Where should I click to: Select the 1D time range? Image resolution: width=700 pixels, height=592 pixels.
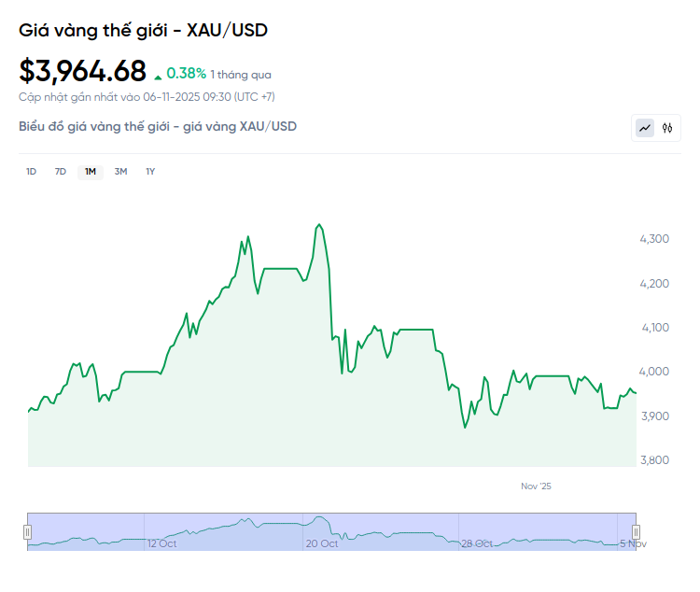[x=31, y=172]
